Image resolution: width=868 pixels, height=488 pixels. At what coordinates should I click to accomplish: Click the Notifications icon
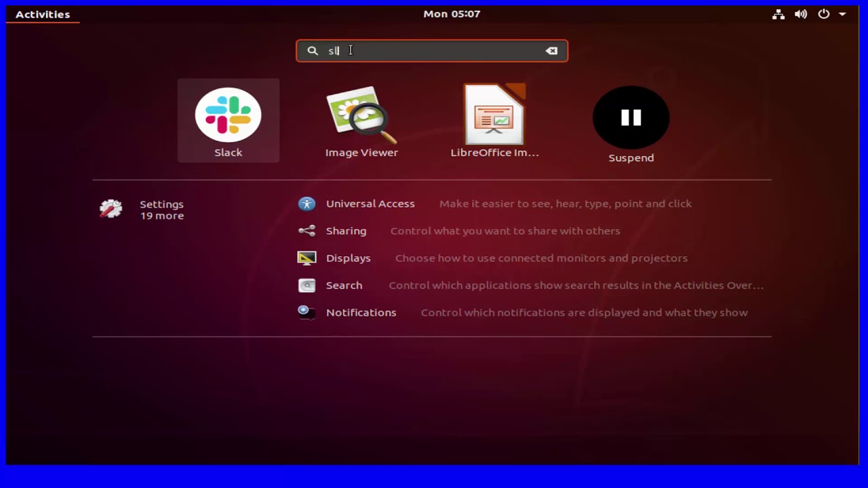[307, 312]
